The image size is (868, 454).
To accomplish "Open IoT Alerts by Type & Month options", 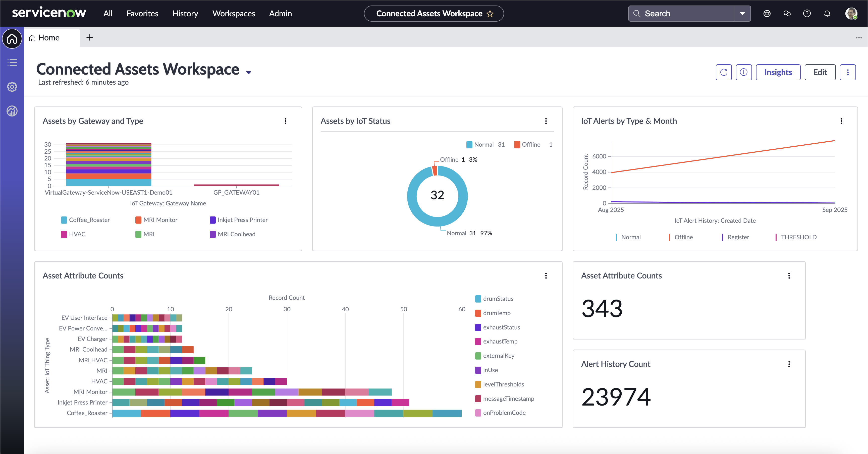I will [x=841, y=121].
